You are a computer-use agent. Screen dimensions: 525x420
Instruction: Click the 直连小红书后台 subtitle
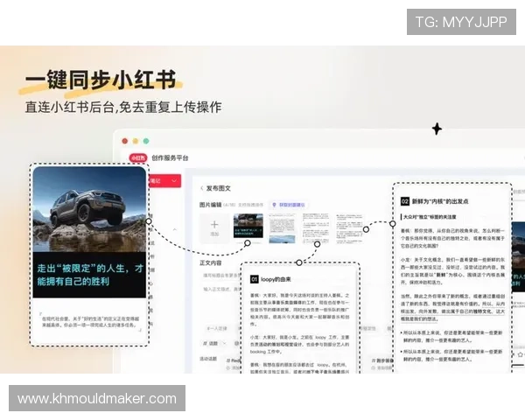[123, 107]
